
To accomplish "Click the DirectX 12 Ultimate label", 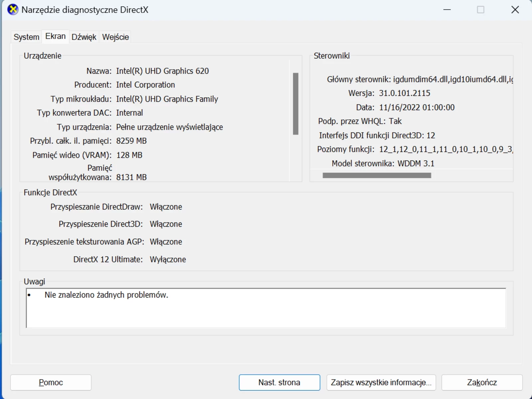I will pos(108,259).
